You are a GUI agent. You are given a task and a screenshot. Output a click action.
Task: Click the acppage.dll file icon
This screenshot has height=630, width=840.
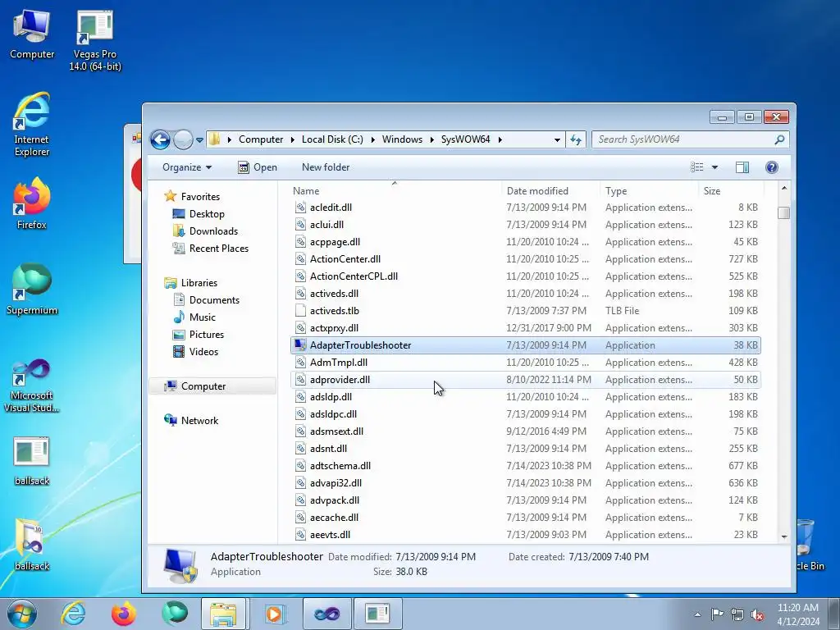[x=300, y=242]
